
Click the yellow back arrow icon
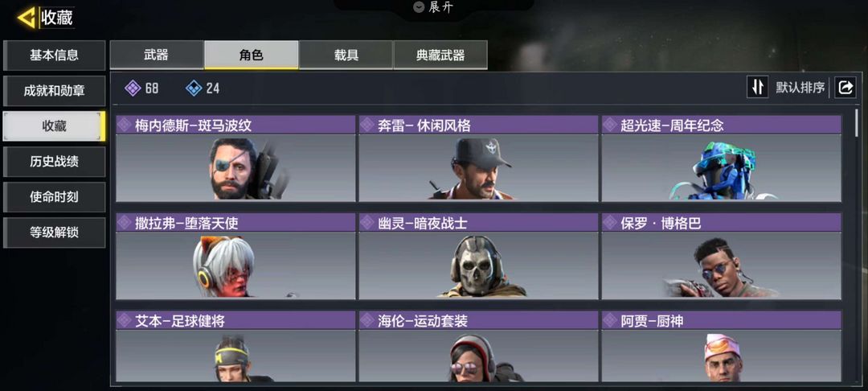[27, 18]
